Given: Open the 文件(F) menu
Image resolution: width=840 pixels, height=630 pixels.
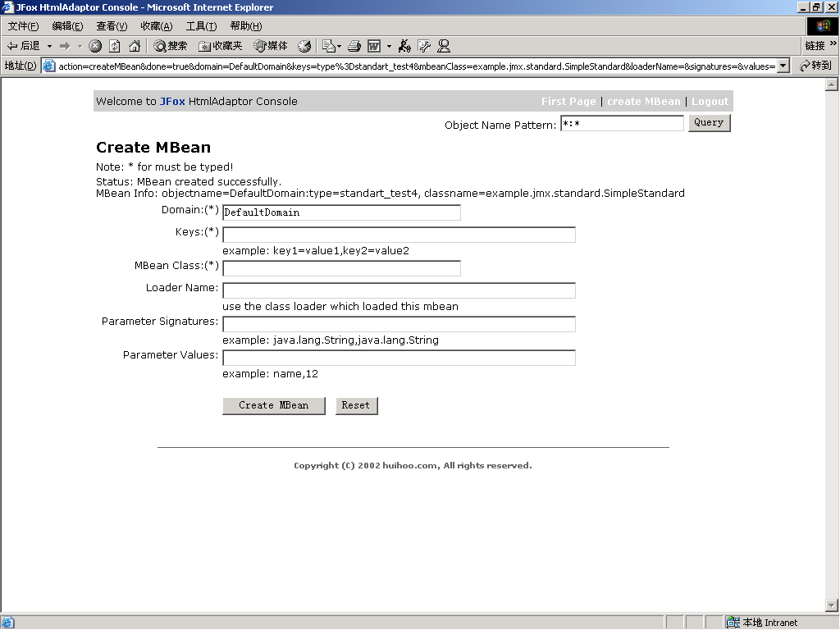Looking at the screenshot, I should (23, 26).
